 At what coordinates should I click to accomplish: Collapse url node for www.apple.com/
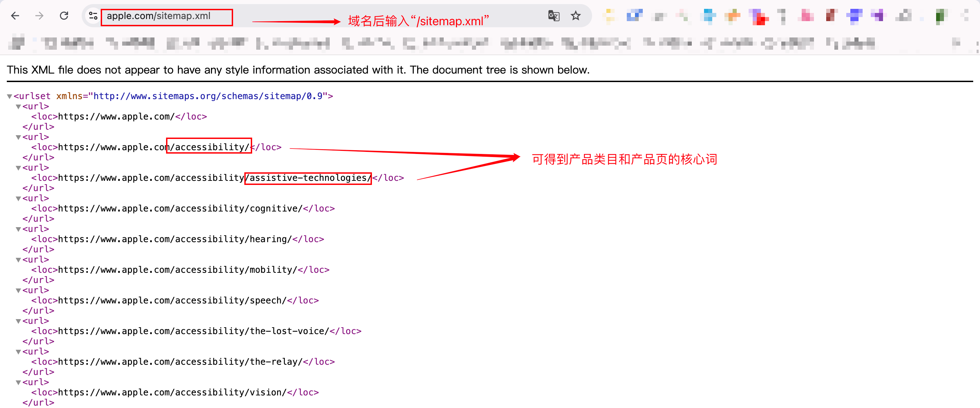coord(18,107)
